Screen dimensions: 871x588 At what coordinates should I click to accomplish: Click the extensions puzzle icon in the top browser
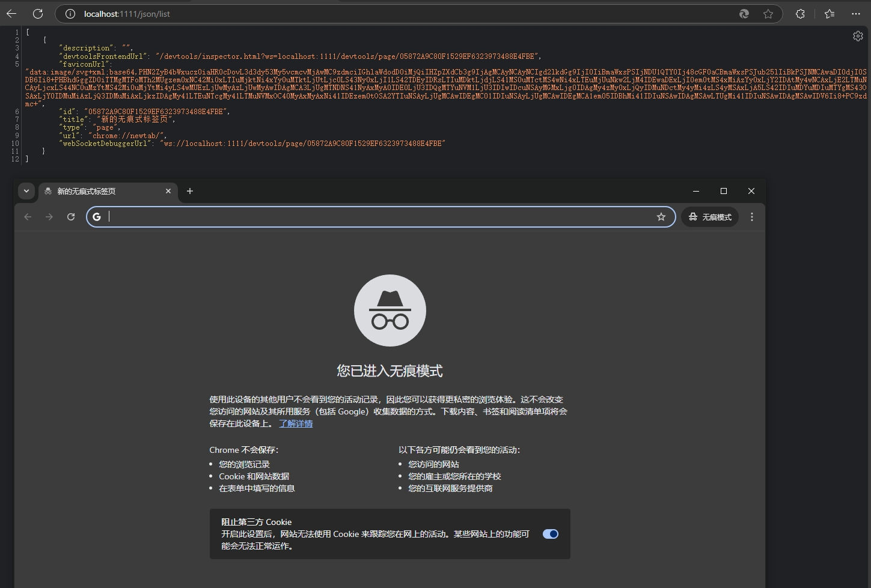(x=800, y=13)
